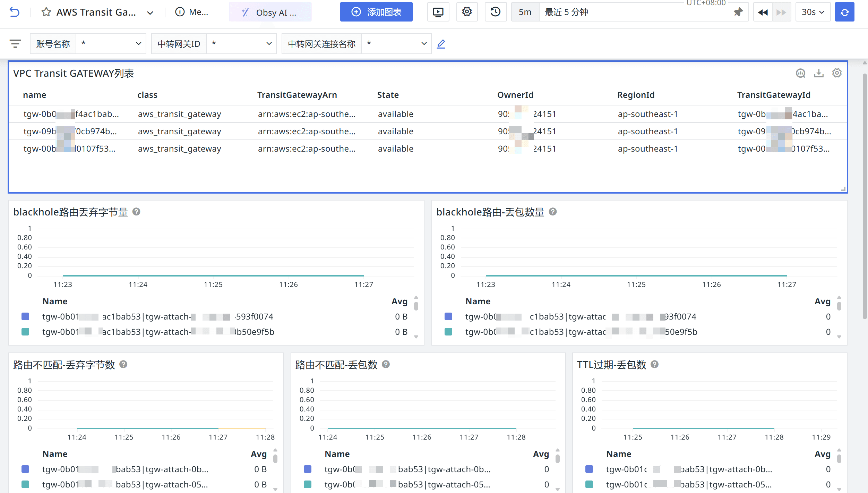Image resolution: width=868 pixels, height=493 pixels.
Task: Download the VPC Transit GATEWAY list
Action: click(819, 73)
